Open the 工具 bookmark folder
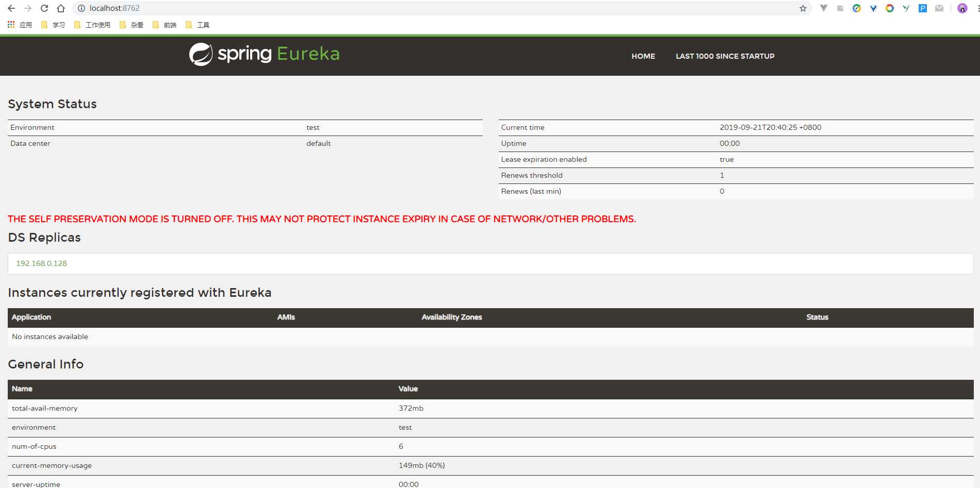The image size is (980, 488). tap(198, 25)
